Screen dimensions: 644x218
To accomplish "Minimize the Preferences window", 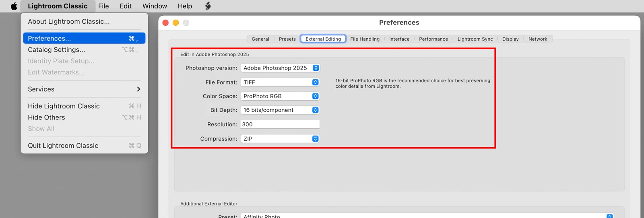I will coord(175,23).
